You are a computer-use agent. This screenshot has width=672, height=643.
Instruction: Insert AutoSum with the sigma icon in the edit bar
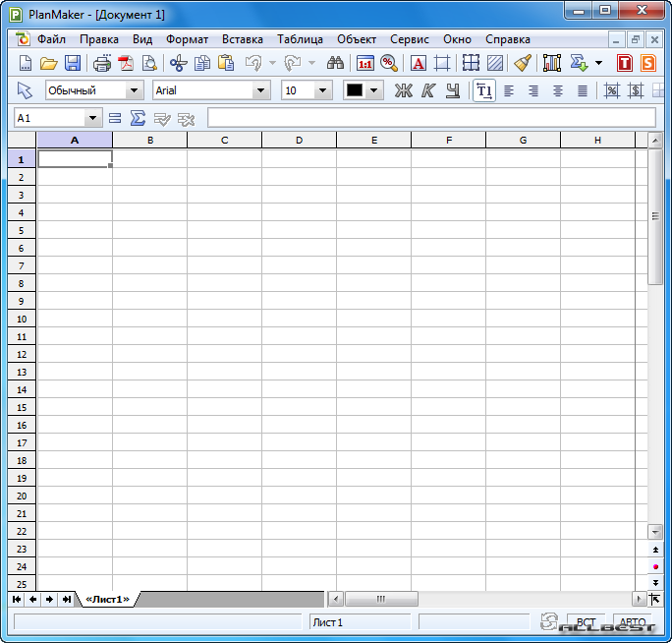click(138, 118)
